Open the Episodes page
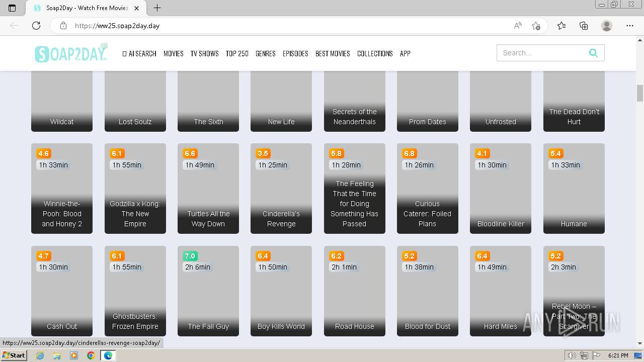 tap(295, 53)
